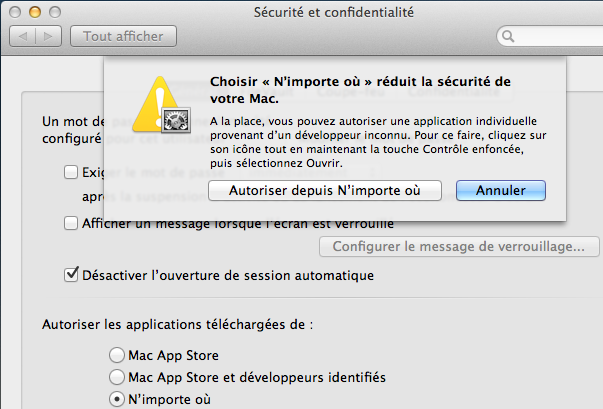Screen dimensions: 603x409
Task: Uncheck Désactiver l'ouverture de session automatique
Action: point(71,274)
